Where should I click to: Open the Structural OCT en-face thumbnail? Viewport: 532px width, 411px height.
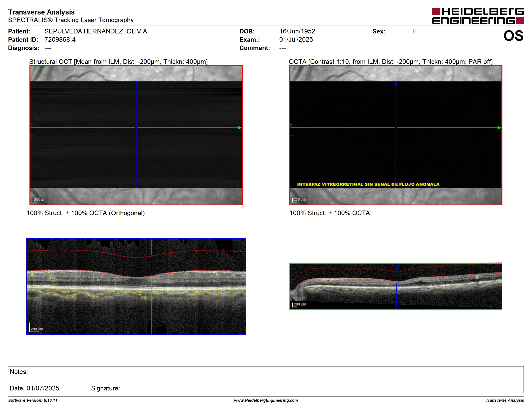(x=136, y=135)
